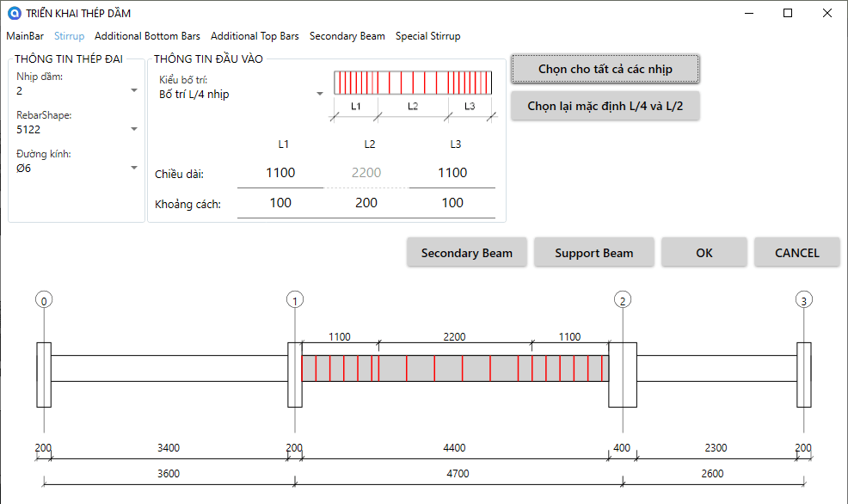The width and height of the screenshot is (848, 504).
Task: Click the L1 Chiều dài field 1100
Action: pos(280,173)
